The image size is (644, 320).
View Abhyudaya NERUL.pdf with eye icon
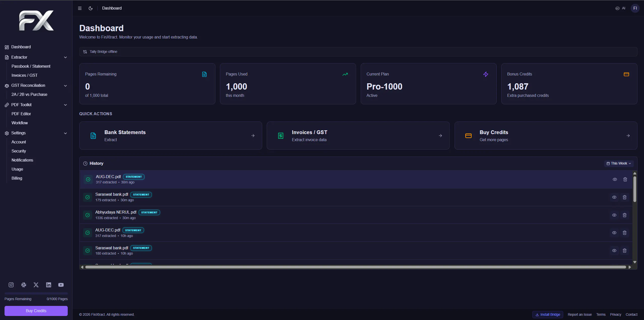point(614,215)
